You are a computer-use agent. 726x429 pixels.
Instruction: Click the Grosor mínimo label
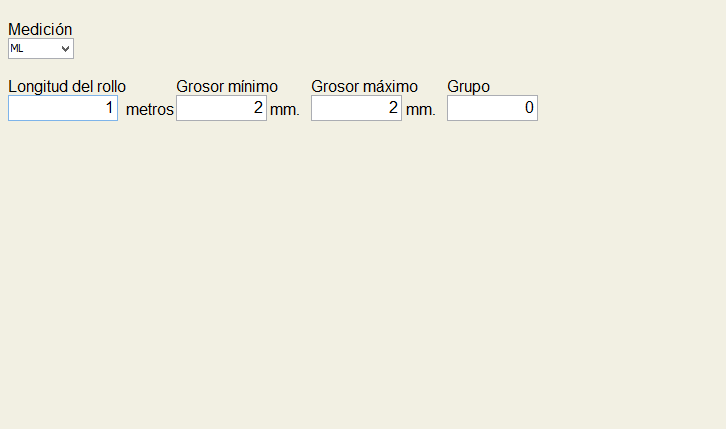pyautogui.click(x=227, y=87)
